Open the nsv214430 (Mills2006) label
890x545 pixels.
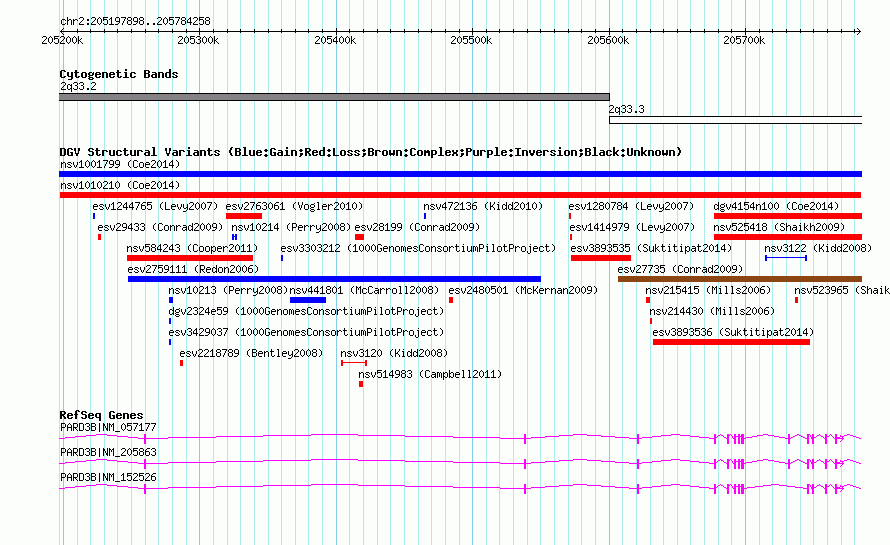(712, 311)
